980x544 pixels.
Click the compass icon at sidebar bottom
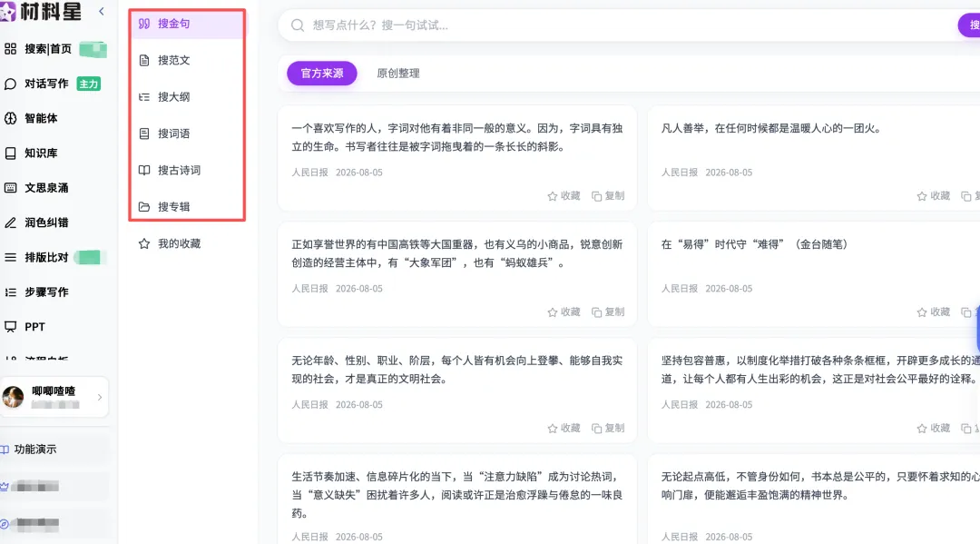5,524
